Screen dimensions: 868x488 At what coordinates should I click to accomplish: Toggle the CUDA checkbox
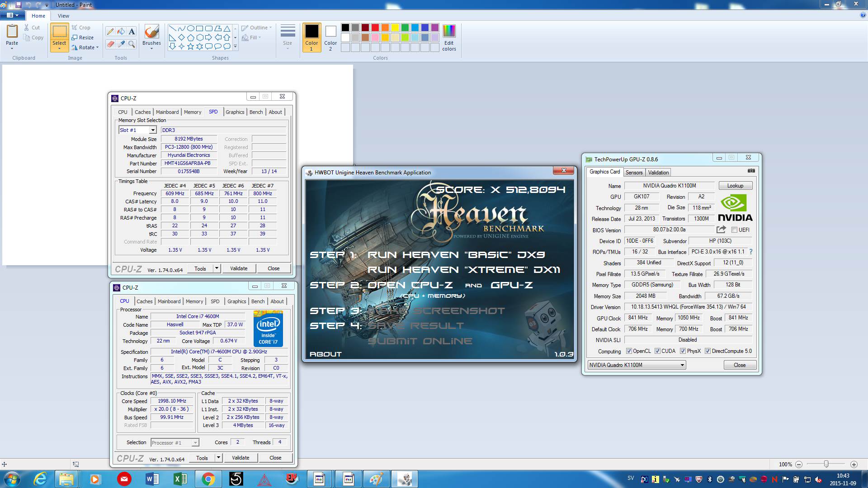coord(657,351)
